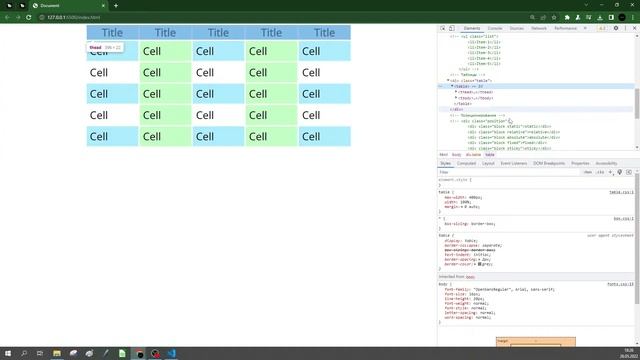Viewport: 640px width, 360px height.
Task: Switch to the Console tab
Action: [x=495, y=28]
